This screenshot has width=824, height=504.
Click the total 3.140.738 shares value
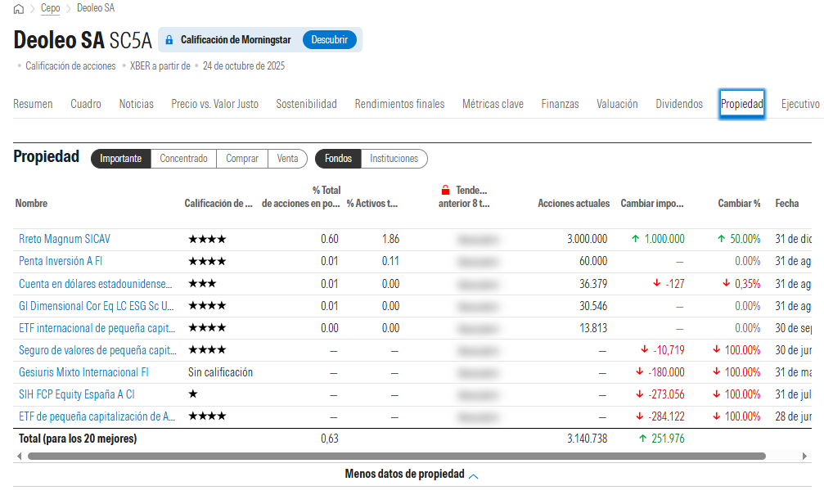coord(587,439)
